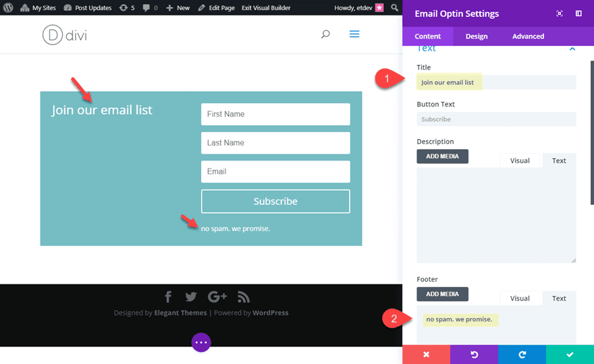Viewport: 594px width, 364px height.
Task: Click the Description textarea resize handle
Action: 574,260
